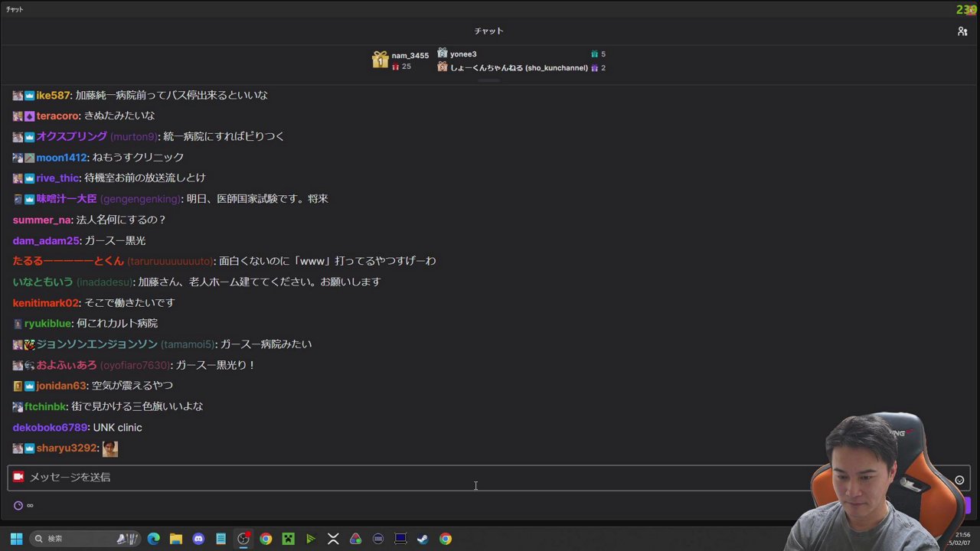Open Minecraft from the taskbar

(288, 539)
